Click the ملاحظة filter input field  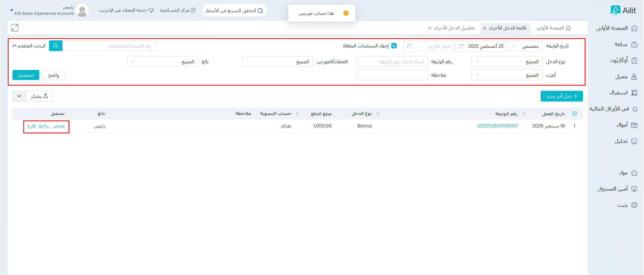point(392,75)
